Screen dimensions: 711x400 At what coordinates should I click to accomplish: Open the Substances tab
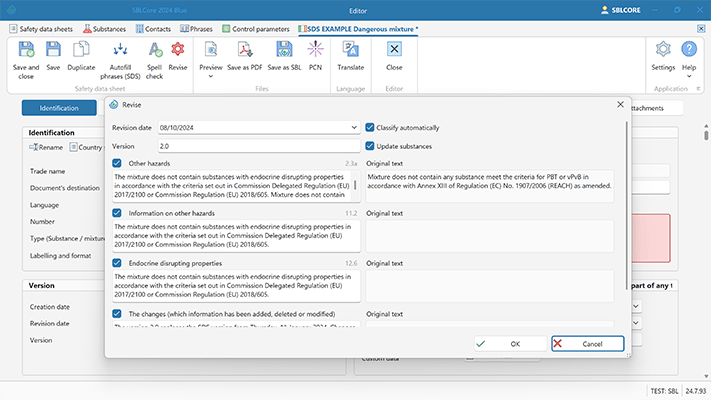point(104,29)
